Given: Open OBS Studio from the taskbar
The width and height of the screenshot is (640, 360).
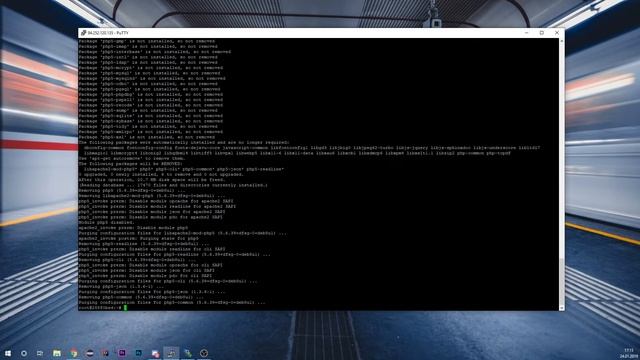Looking at the screenshot, I should [204, 353].
